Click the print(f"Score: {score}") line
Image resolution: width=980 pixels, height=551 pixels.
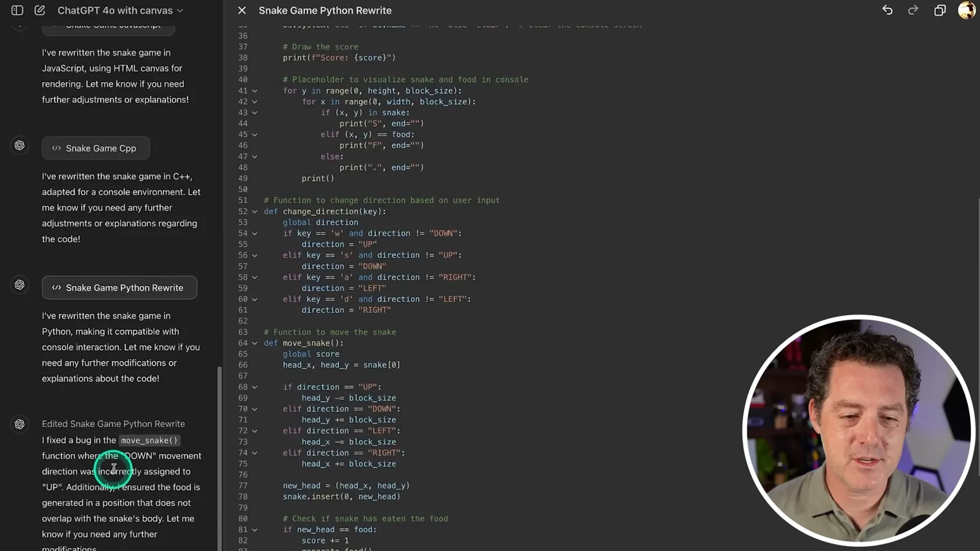coord(339,58)
